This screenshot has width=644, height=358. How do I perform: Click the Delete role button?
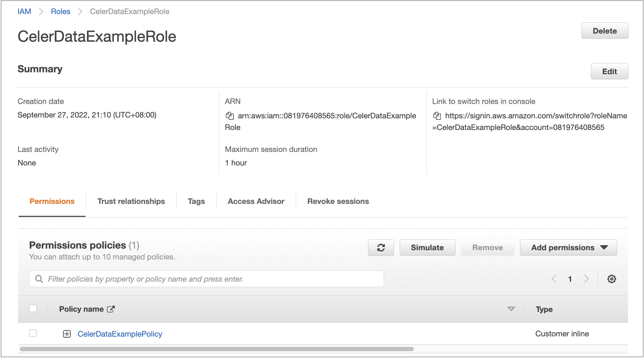604,31
